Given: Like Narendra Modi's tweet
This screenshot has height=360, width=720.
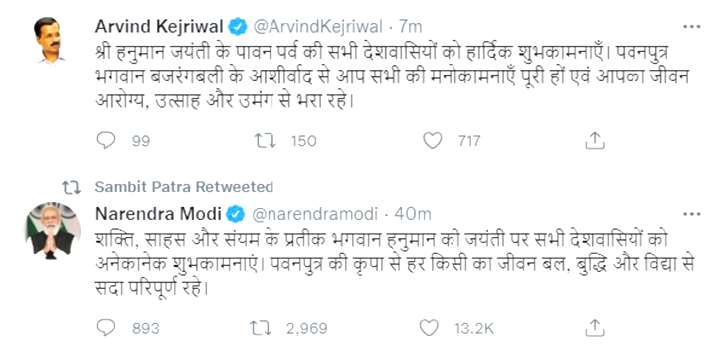Looking at the screenshot, I should coord(429,328).
